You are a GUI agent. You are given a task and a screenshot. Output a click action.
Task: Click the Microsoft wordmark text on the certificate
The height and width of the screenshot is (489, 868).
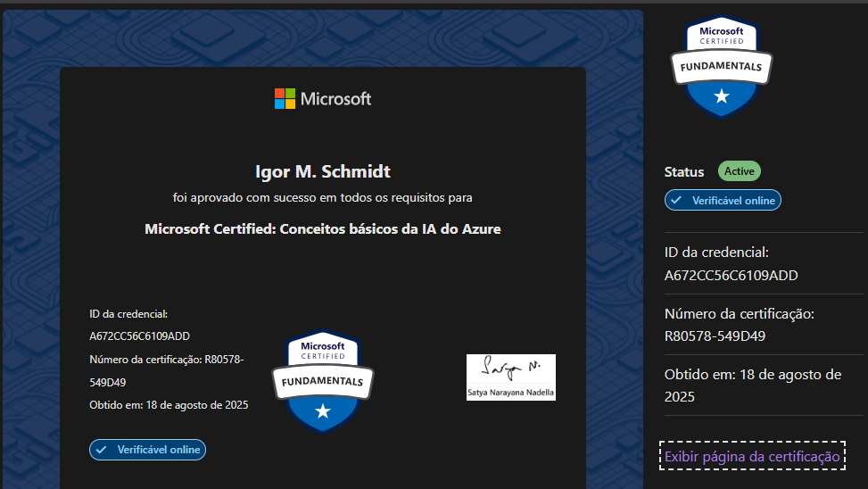coord(335,99)
